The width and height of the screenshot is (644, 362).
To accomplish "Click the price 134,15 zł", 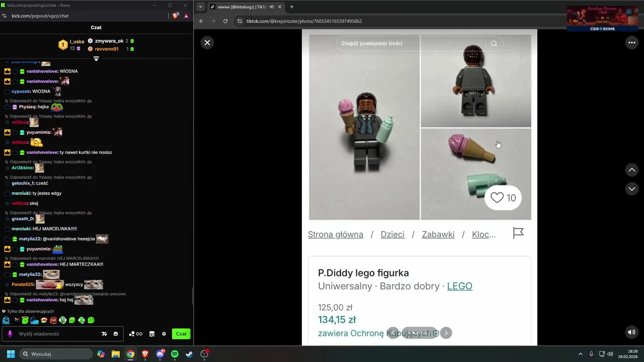I will coord(337,320).
